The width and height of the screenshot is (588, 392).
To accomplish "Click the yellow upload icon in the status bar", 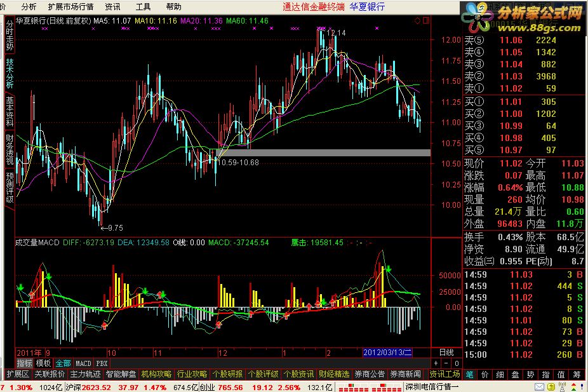I will pos(551,387).
